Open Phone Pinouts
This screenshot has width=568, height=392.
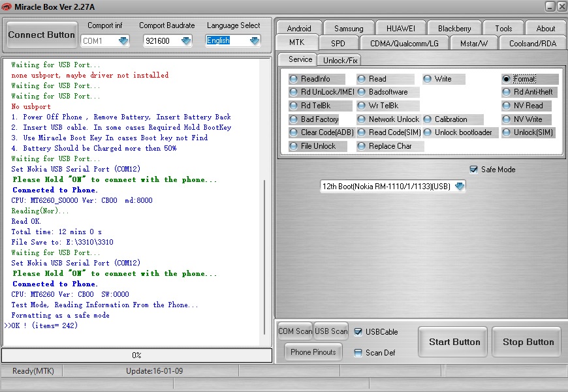[313, 352]
